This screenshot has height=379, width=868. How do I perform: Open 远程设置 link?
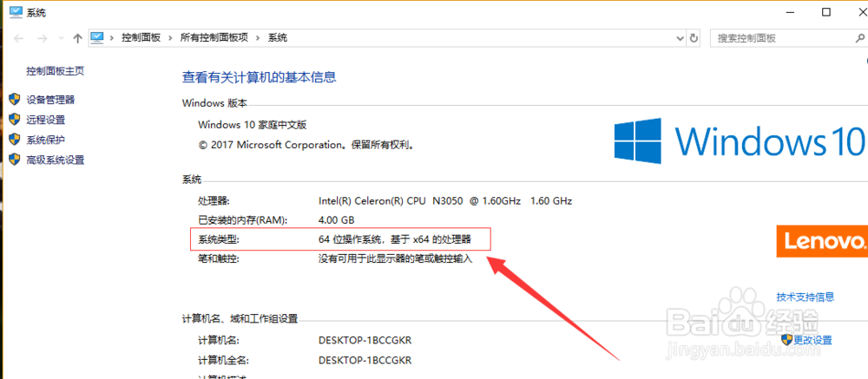[x=45, y=120]
